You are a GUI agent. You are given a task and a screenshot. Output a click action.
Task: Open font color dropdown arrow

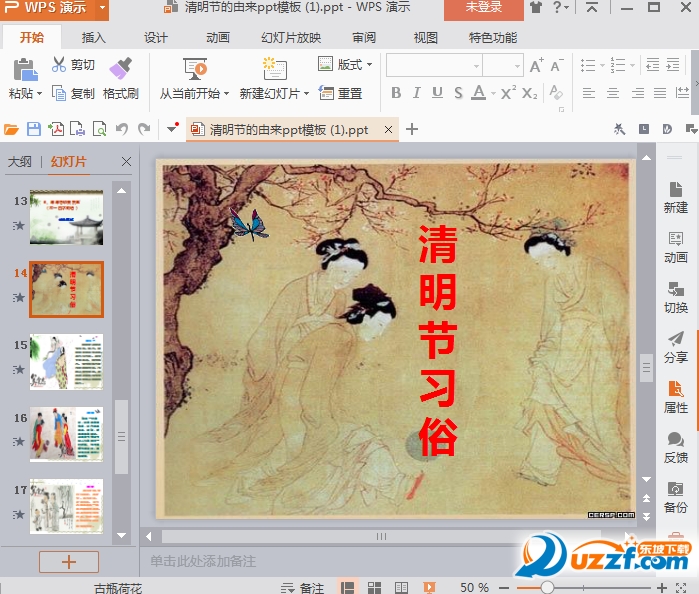493,94
